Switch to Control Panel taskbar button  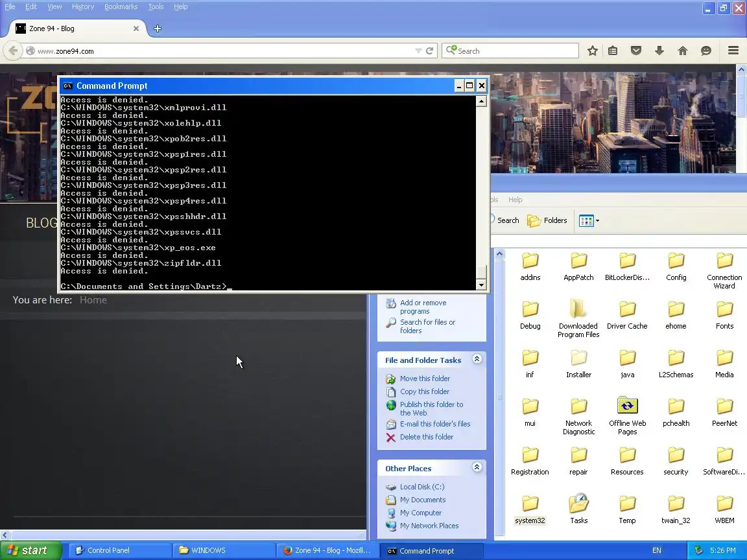coord(119,550)
